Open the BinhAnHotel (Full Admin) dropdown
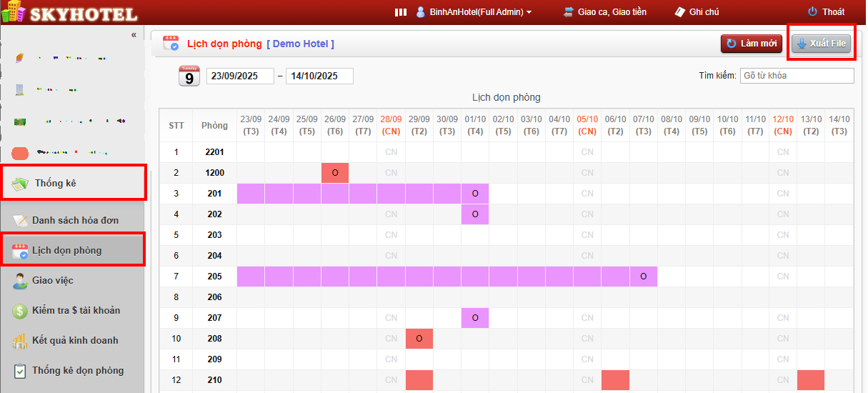Viewport: 868px width, 393px height. [474, 12]
